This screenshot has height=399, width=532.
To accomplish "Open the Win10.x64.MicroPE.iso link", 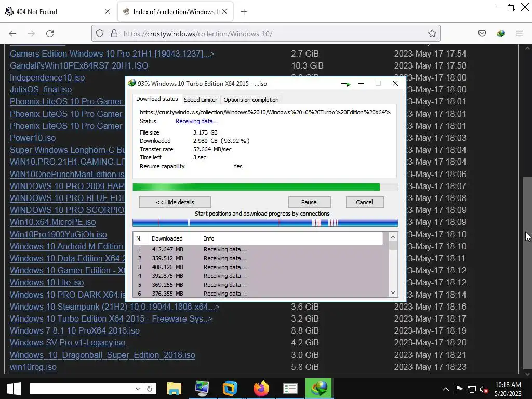I will point(52,222).
